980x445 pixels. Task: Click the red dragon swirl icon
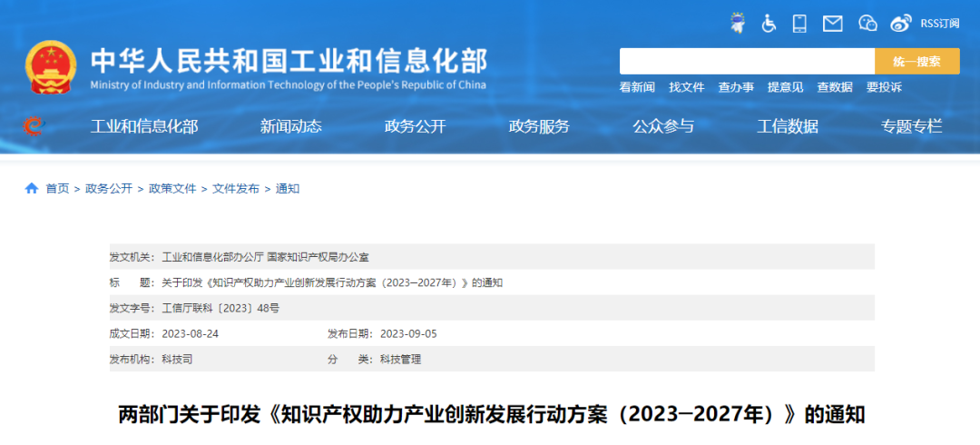coord(32,126)
